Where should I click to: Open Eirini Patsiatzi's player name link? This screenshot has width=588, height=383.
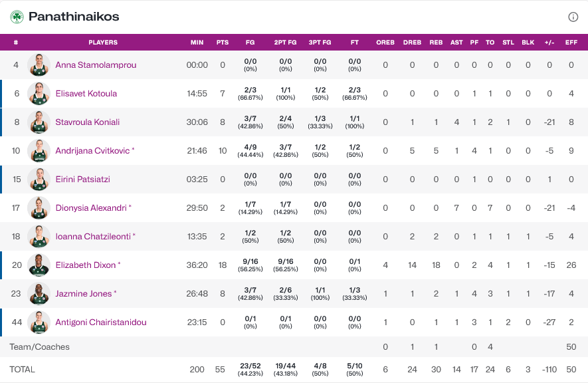[82, 180]
